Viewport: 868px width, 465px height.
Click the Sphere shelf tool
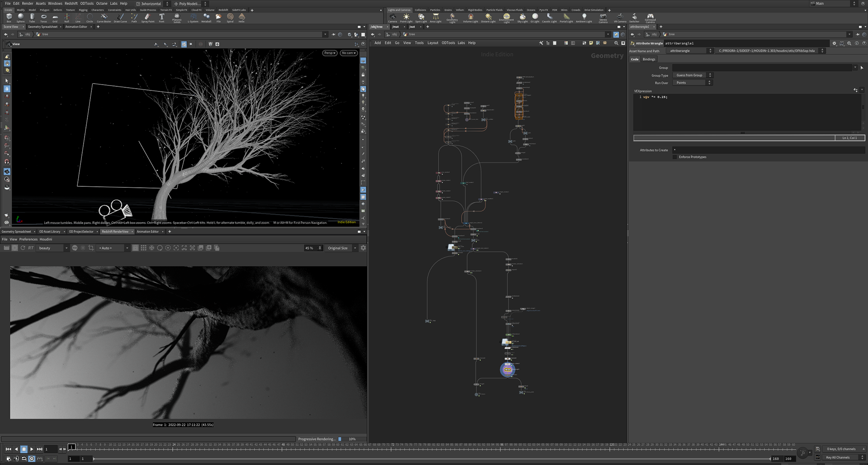[x=20, y=17]
